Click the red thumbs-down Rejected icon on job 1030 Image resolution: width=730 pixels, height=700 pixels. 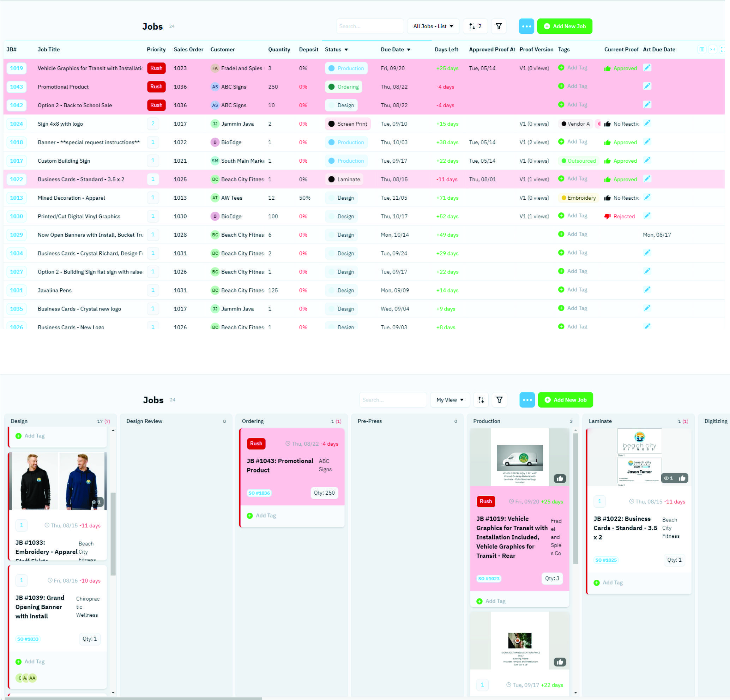pos(607,216)
